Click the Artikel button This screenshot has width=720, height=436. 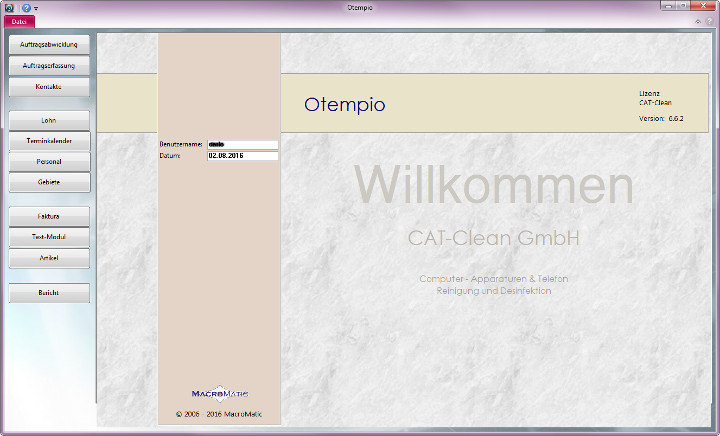click(49, 258)
